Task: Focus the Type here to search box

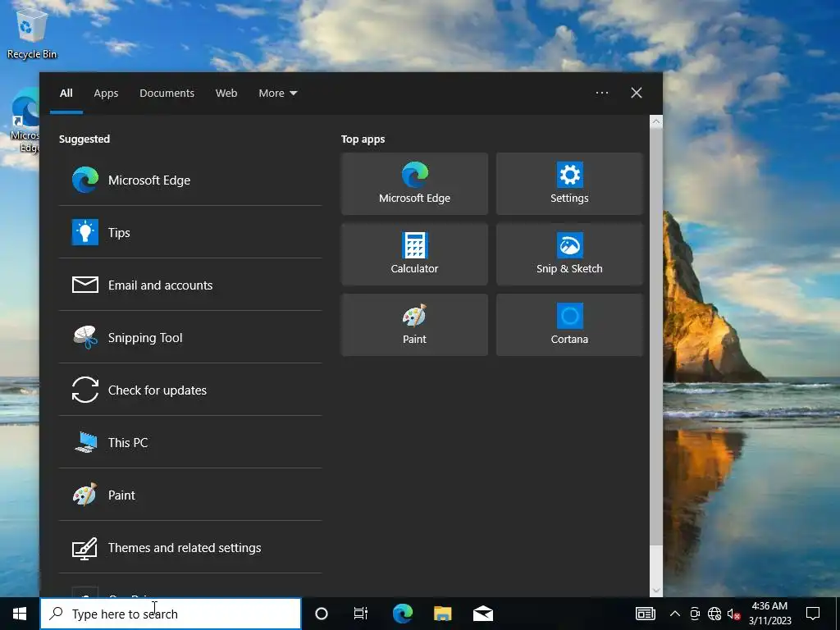Action: 171,614
